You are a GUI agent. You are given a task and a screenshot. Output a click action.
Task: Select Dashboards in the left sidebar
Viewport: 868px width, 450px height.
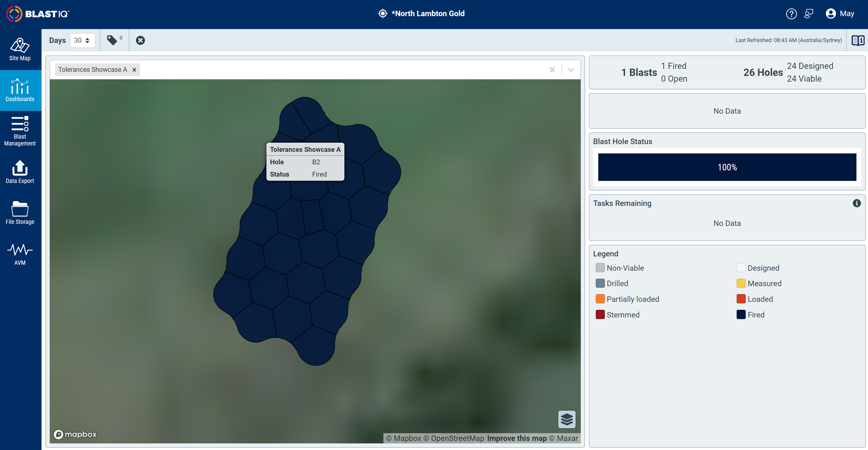(20, 90)
